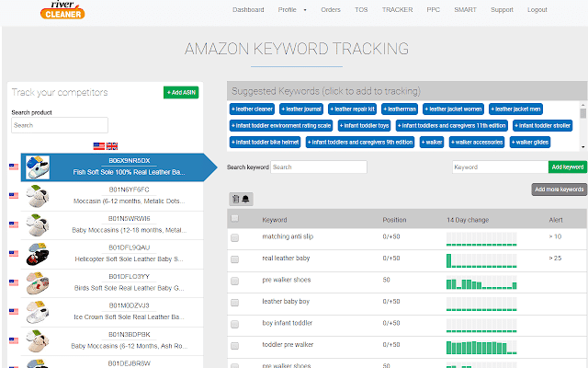Click Logout

pos(537,10)
